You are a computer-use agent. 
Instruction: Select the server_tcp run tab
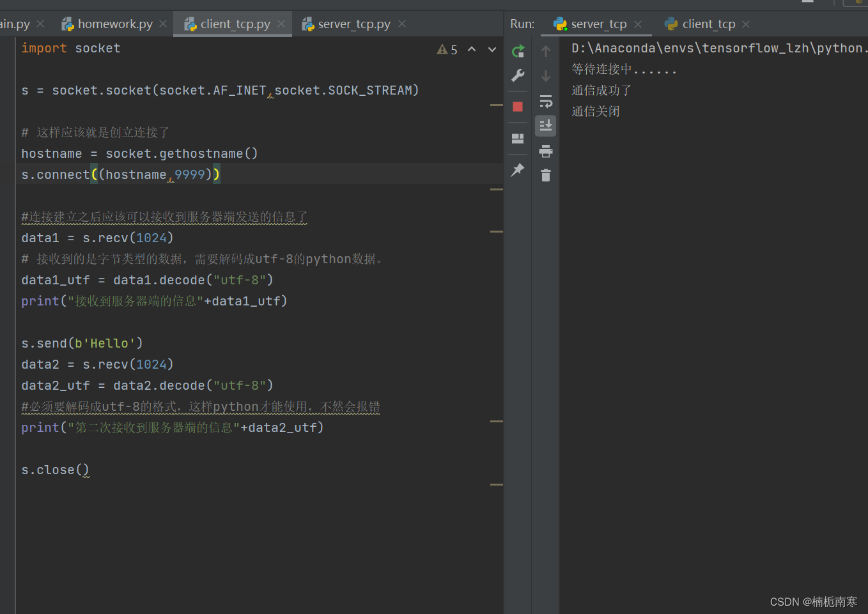(x=599, y=24)
